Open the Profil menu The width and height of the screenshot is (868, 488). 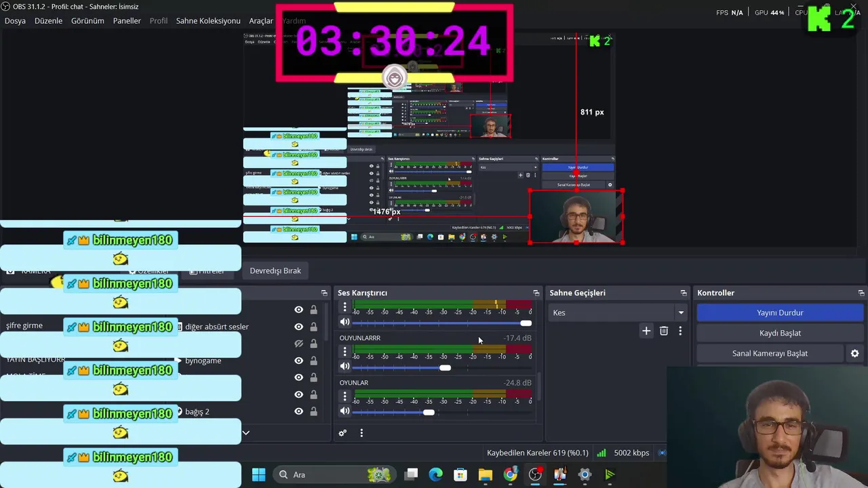click(159, 21)
